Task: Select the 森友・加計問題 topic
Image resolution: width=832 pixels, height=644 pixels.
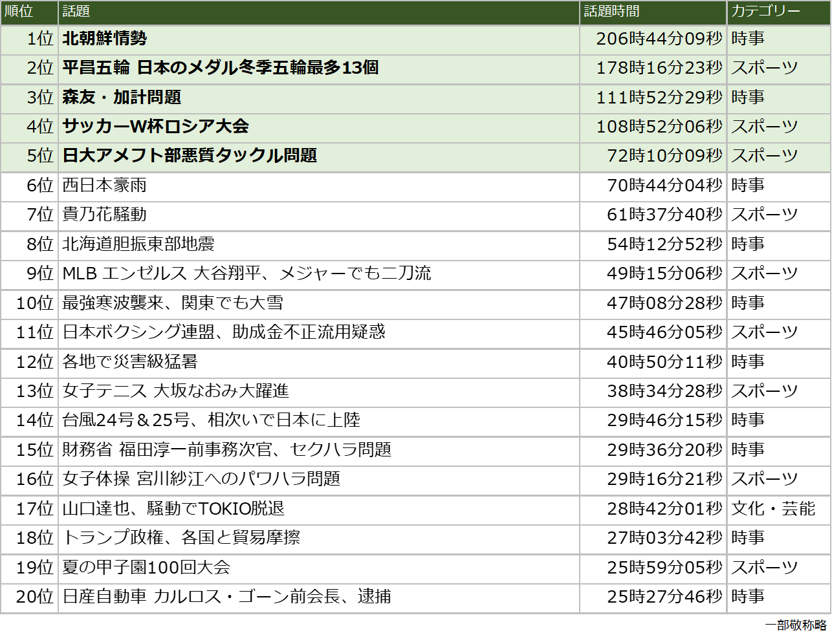Action: click(x=122, y=98)
